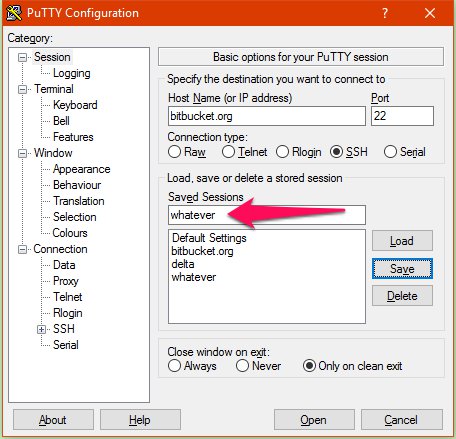Expand the SSH tree node

[x=41, y=330]
